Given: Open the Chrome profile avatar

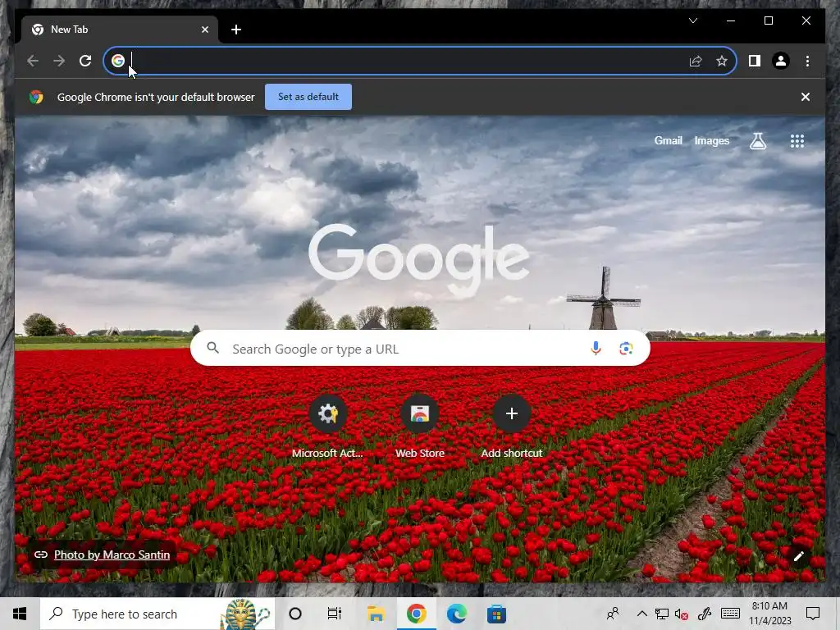Looking at the screenshot, I should click(781, 61).
